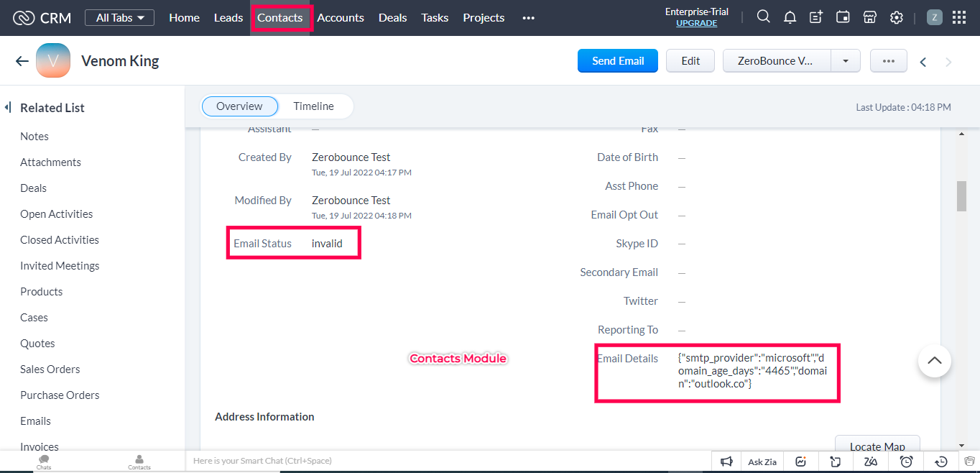Click the vertical scrollbar thumb

[x=961, y=196]
